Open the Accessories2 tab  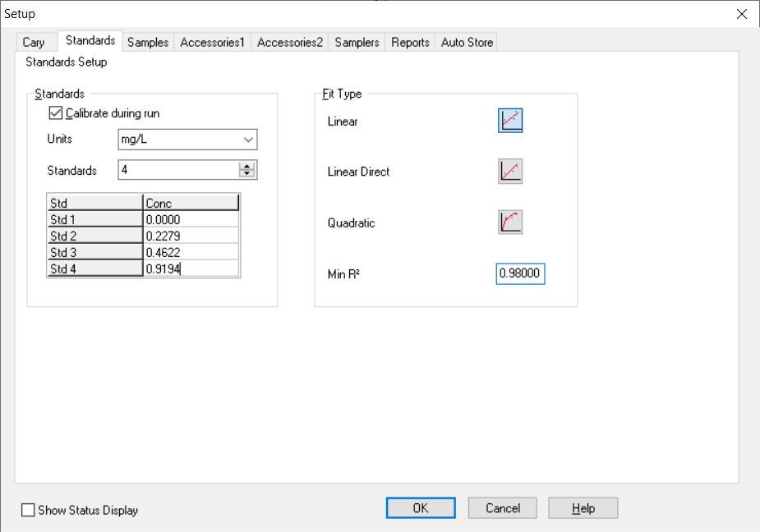pos(290,42)
